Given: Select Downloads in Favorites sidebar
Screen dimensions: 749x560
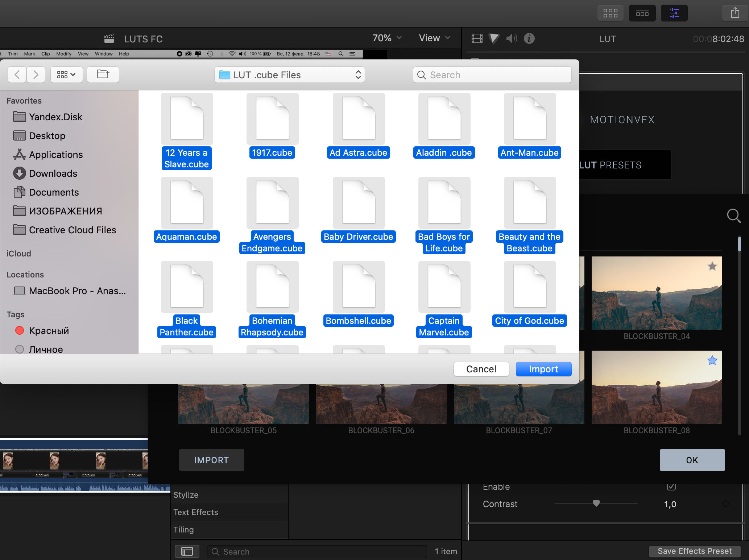Looking at the screenshot, I should click(x=53, y=174).
